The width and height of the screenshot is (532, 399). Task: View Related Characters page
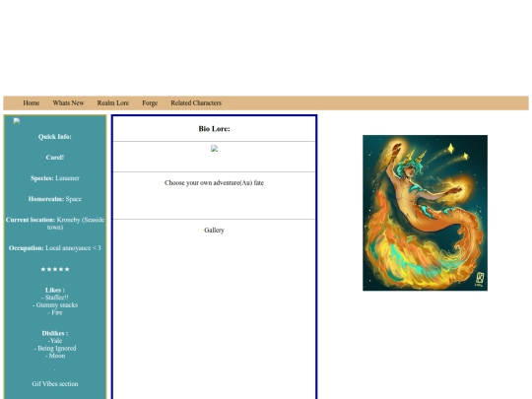coord(196,102)
